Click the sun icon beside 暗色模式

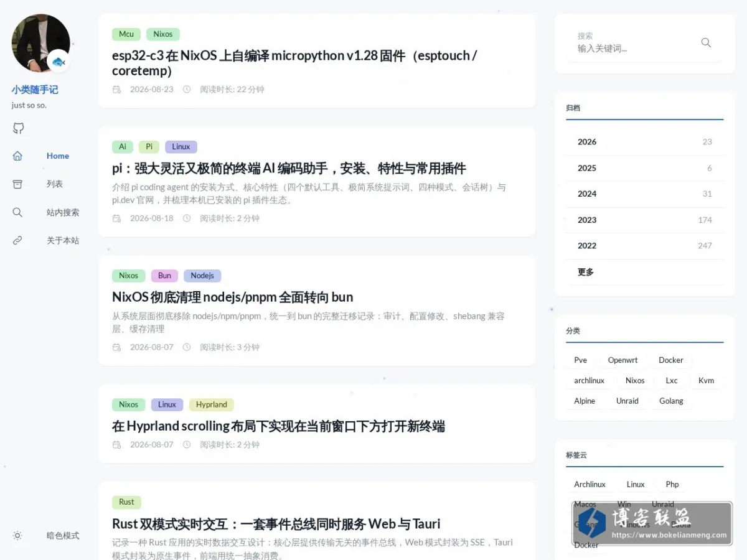pos(17,535)
